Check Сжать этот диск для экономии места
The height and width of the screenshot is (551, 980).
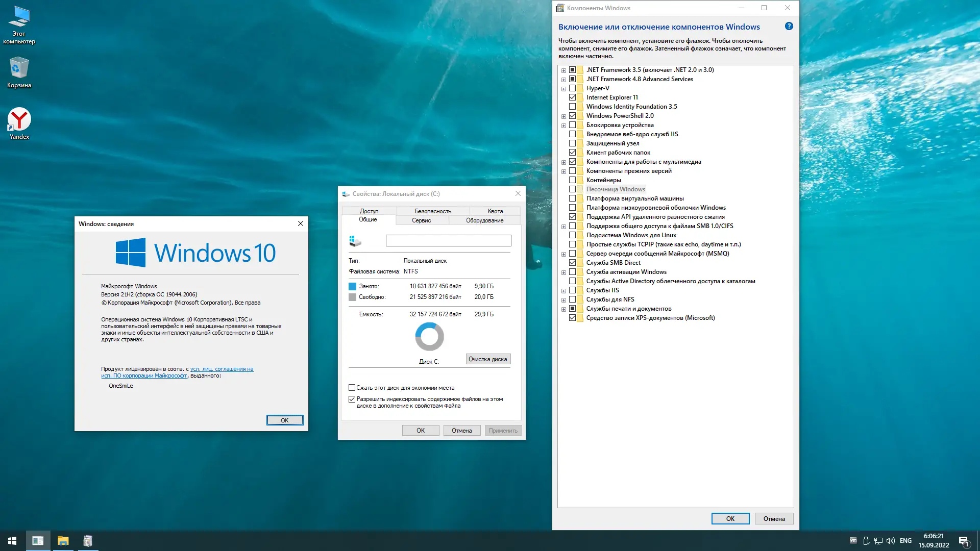[352, 388]
